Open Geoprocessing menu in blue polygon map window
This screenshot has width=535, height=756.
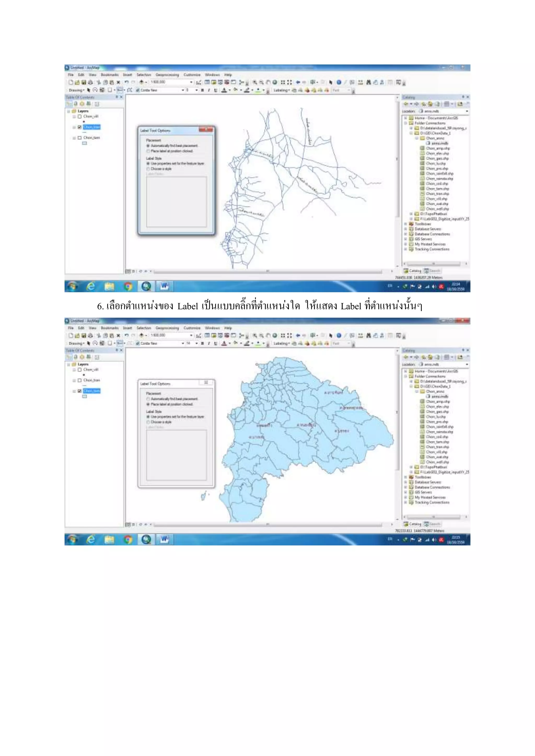click(x=167, y=328)
